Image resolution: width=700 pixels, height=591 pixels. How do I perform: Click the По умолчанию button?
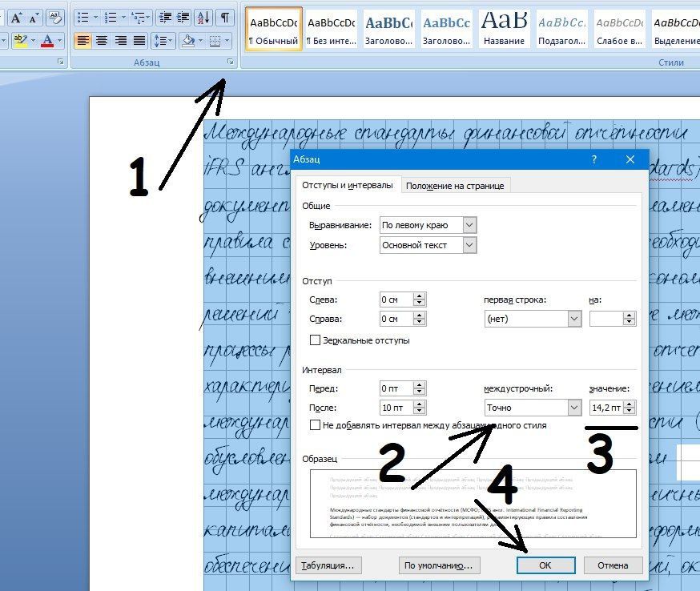point(439,565)
